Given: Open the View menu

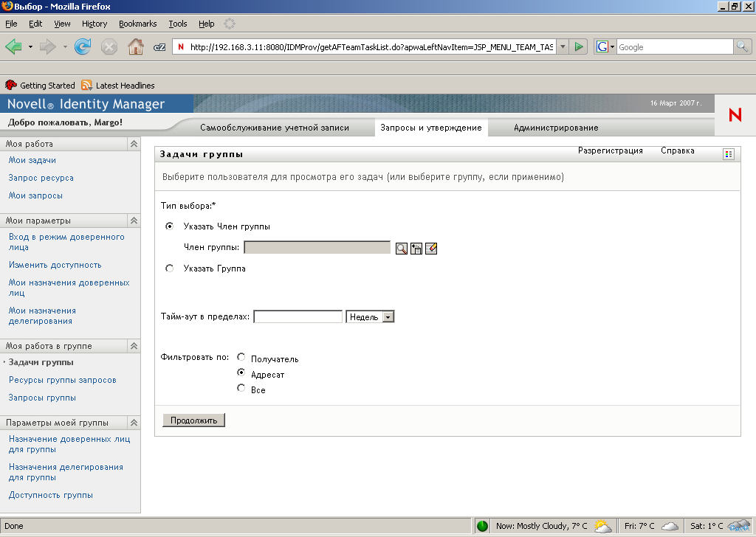Looking at the screenshot, I should coord(62,24).
